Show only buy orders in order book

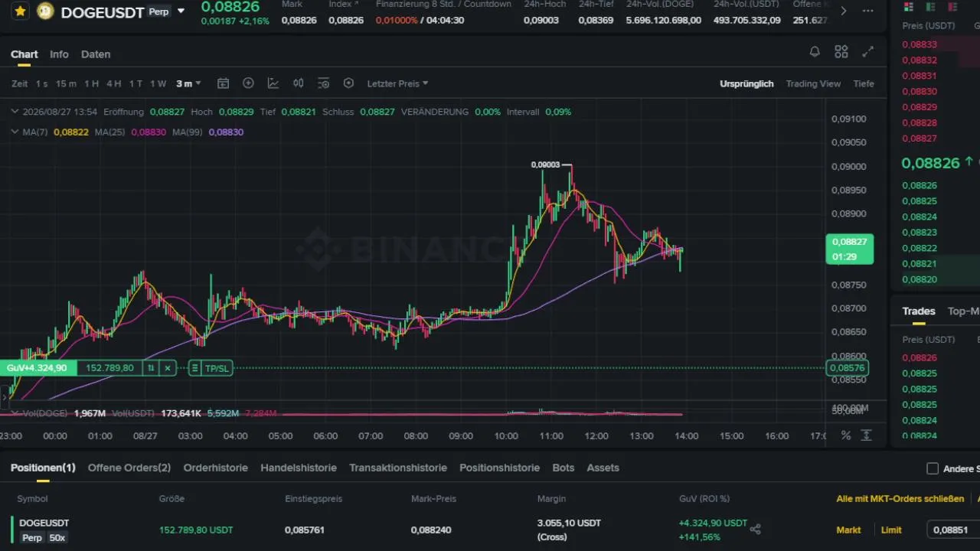point(930,7)
